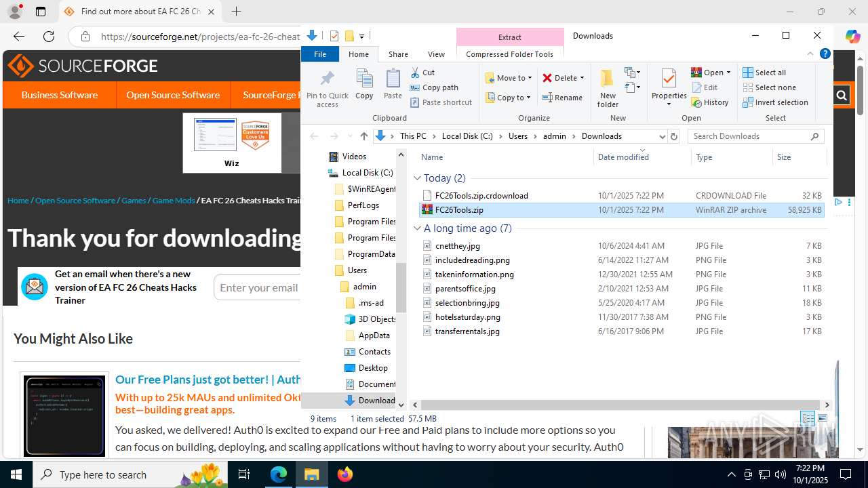The width and height of the screenshot is (868, 488).
Task: Select cnetthey.jpg file
Action: pos(622,246)
